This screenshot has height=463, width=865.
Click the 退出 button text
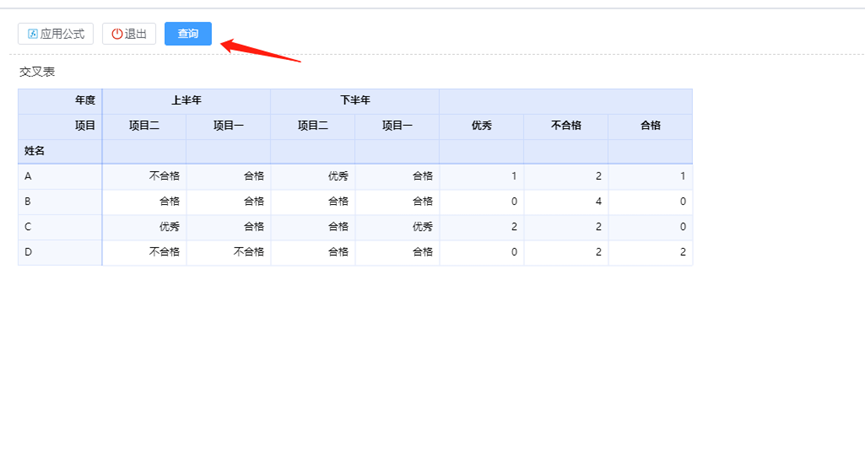tap(136, 34)
